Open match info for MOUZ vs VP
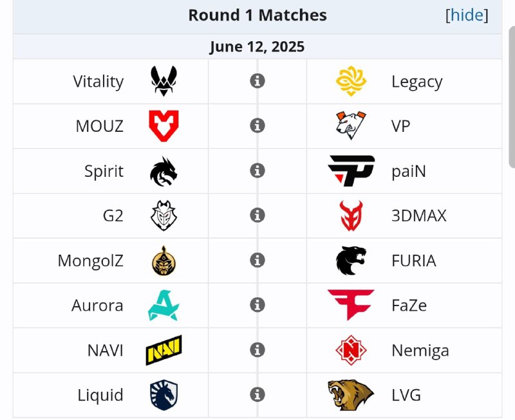This screenshot has width=515, height=420. click(x=257, y=126)
